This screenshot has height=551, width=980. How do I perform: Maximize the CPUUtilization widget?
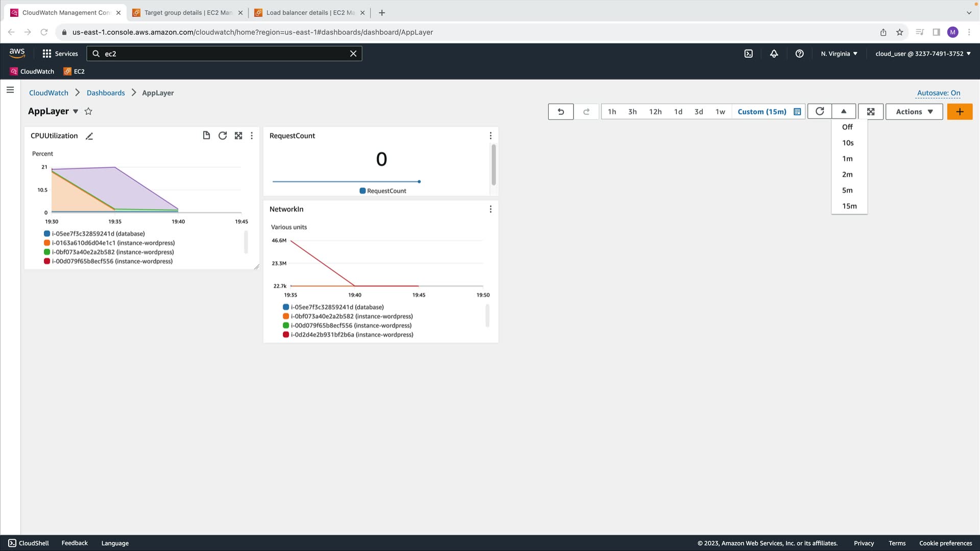pos(238,136)
